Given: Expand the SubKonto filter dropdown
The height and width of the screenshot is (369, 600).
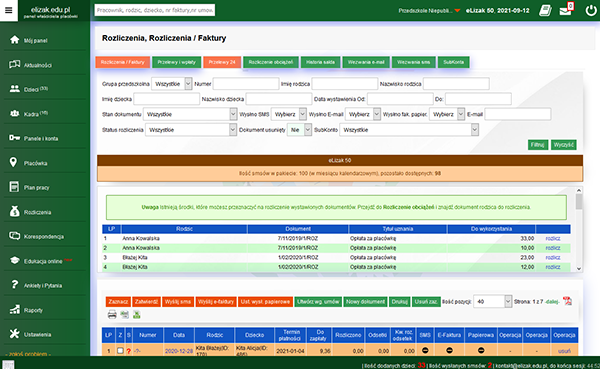Looking at the screenshot, I should coord(474,130).
